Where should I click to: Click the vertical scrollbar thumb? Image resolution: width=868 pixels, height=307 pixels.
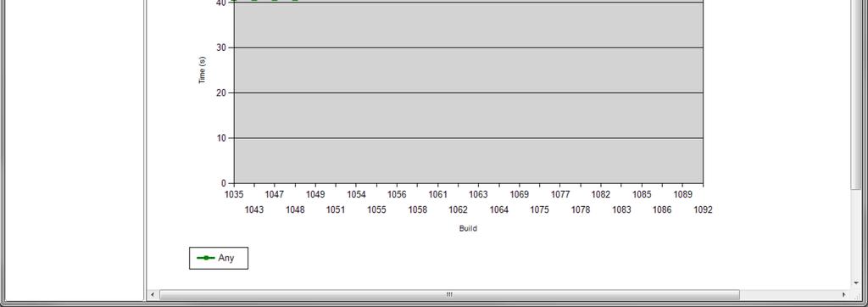point(856,94)
